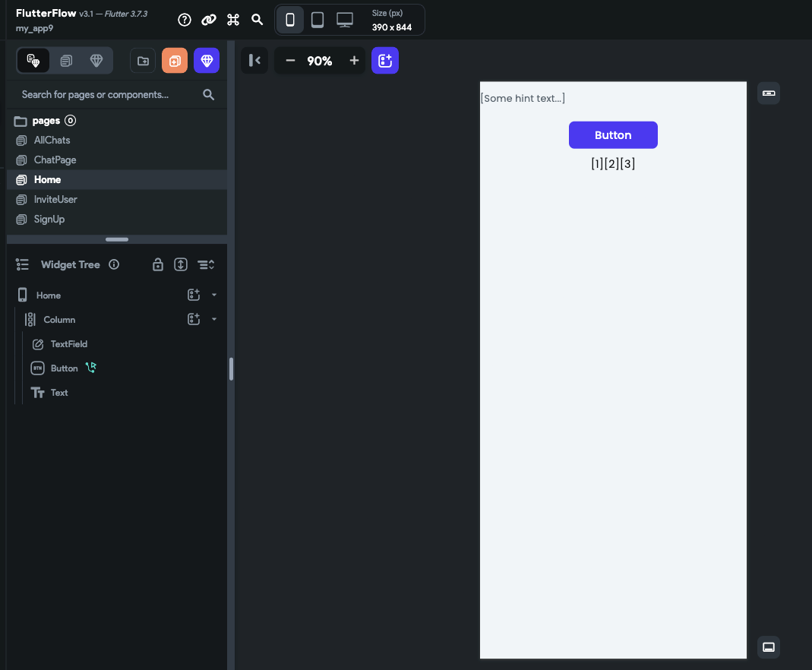
Task: Add widget to Column via plus icon
Action: coord(194,320)
